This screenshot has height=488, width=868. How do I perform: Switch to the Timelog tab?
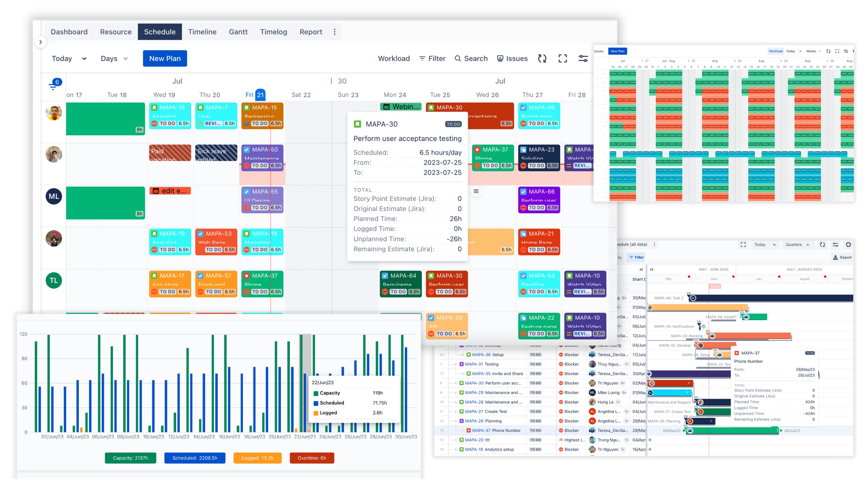274,32
